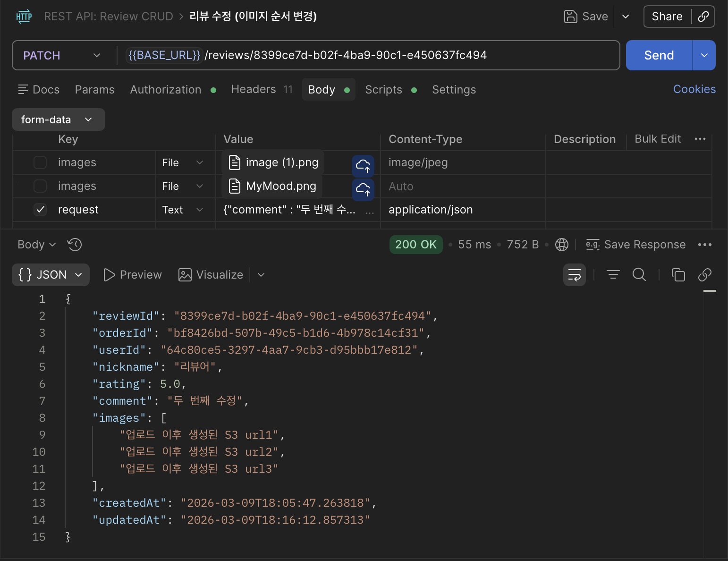Click the 55 ms response time
Screen dimensions: 728x561
pyautogui.click(x=474, y=245)
